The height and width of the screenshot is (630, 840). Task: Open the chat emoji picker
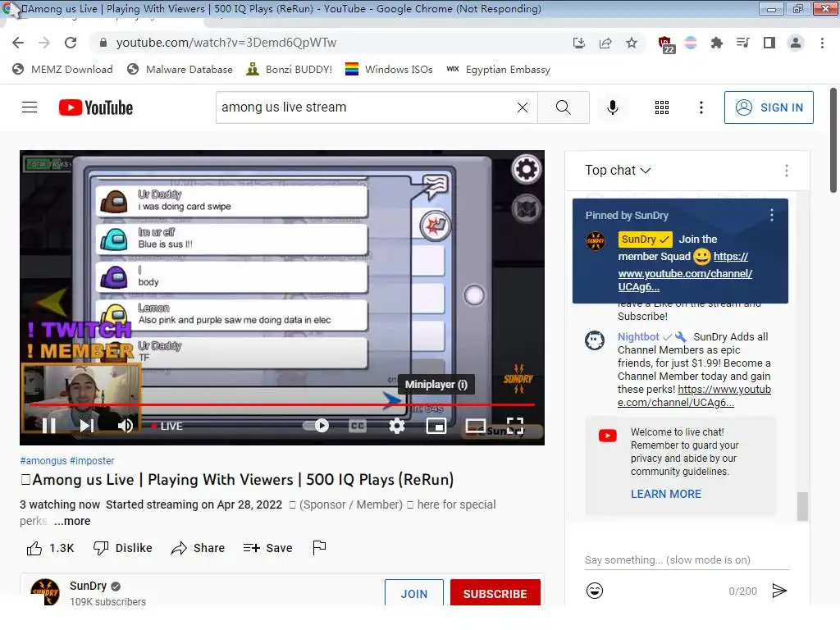pyautogui.click(x=595, y=591)
